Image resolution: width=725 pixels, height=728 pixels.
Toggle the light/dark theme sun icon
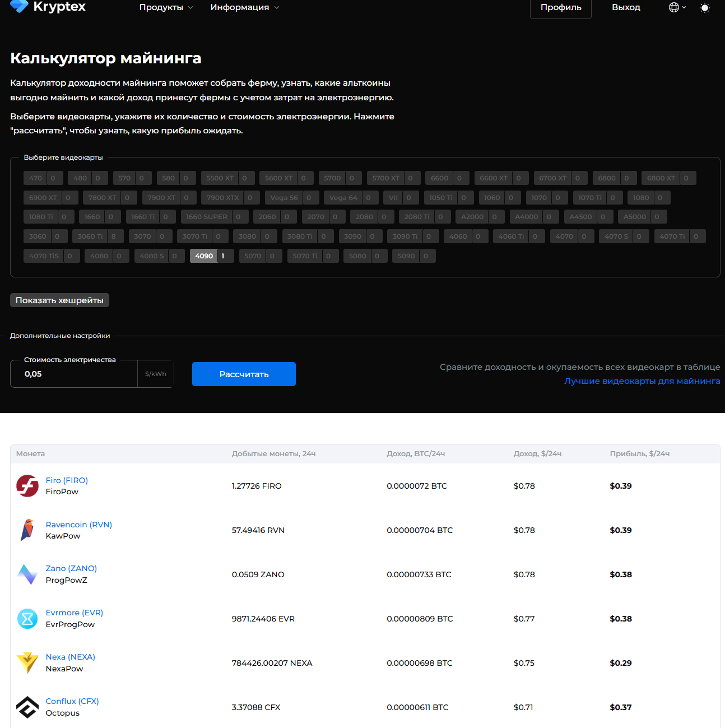click(704, 8)
